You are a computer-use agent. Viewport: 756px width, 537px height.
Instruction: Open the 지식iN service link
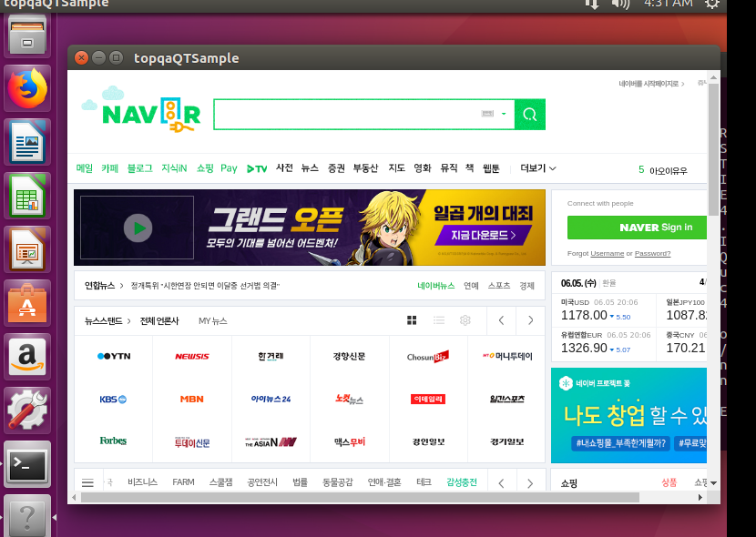pos(174,168)
